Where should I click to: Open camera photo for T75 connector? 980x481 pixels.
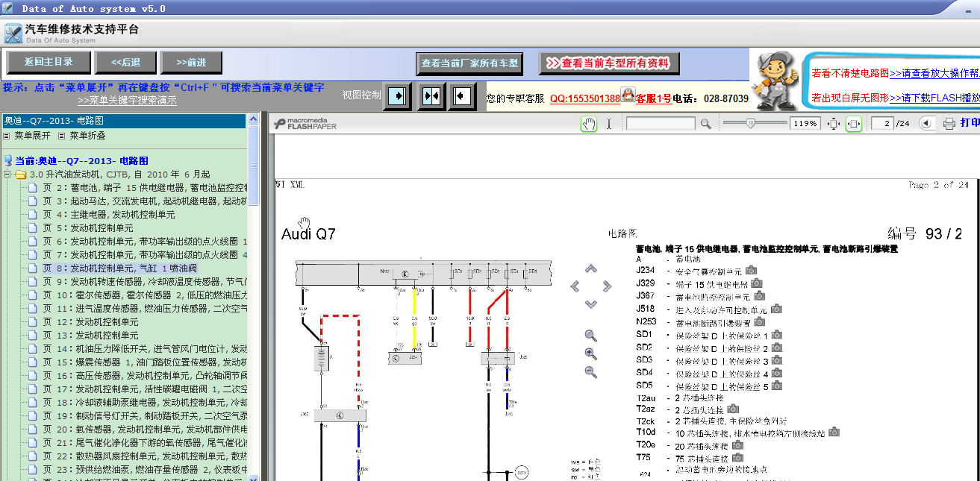tap(737, 458)
